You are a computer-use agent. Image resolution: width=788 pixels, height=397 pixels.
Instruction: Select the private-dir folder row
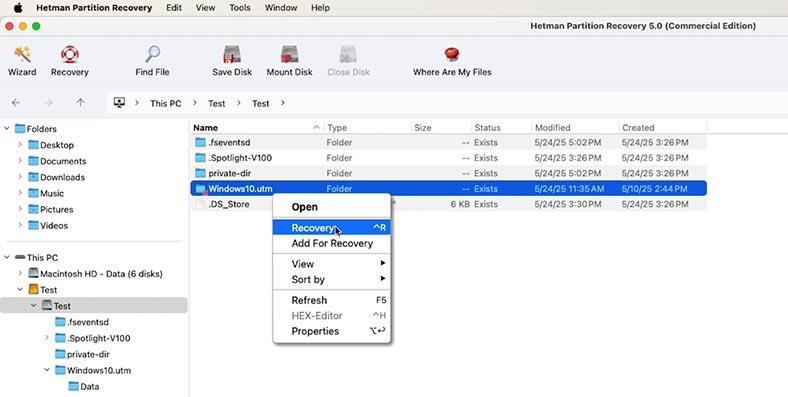point(448,173)
